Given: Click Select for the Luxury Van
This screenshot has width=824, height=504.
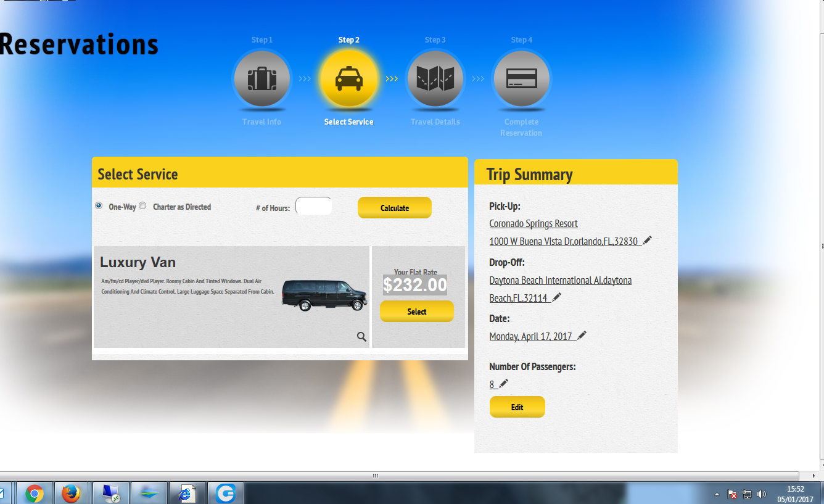Looking at the screenshot, I should (417, 312).
